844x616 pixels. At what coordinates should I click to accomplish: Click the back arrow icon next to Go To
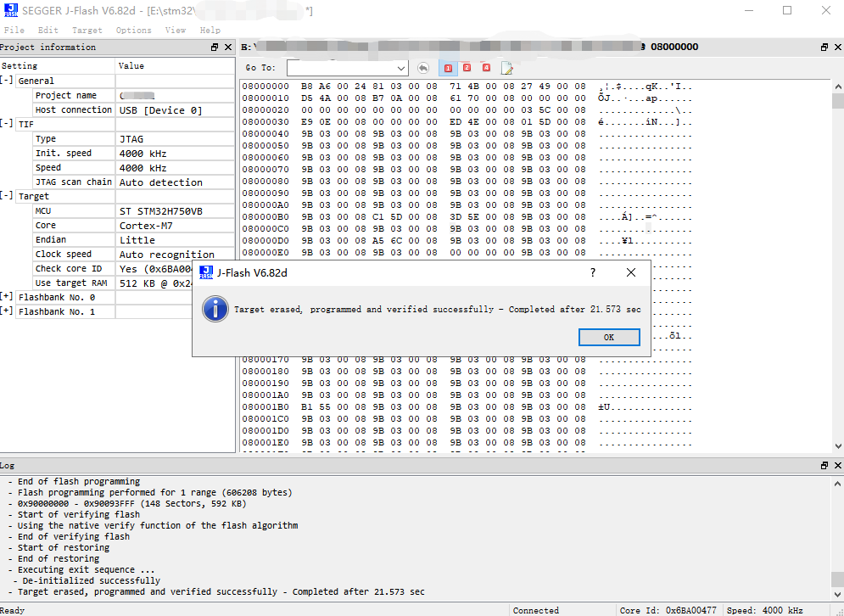[x=423, y=68]
